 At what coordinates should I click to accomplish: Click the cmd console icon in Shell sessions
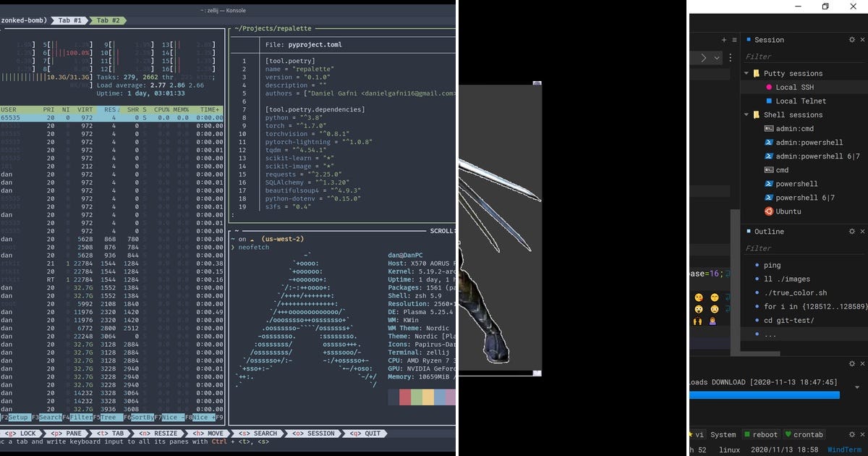769,170
